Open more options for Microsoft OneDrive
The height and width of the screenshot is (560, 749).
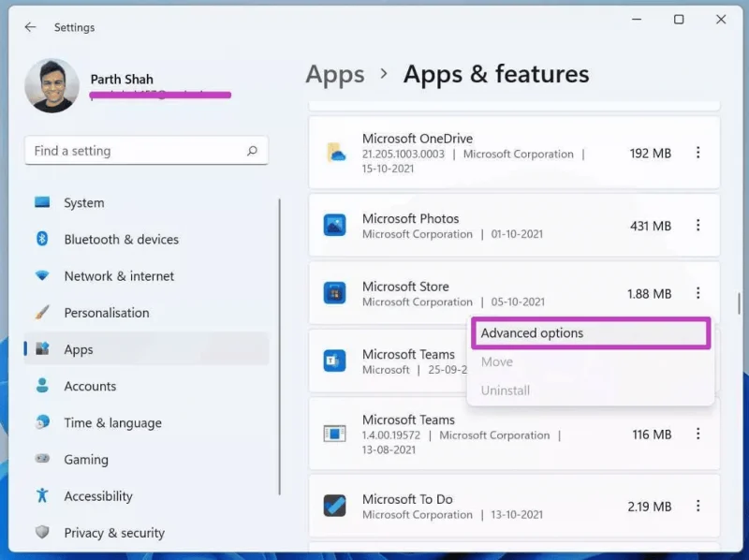click(x=698, y=153)
